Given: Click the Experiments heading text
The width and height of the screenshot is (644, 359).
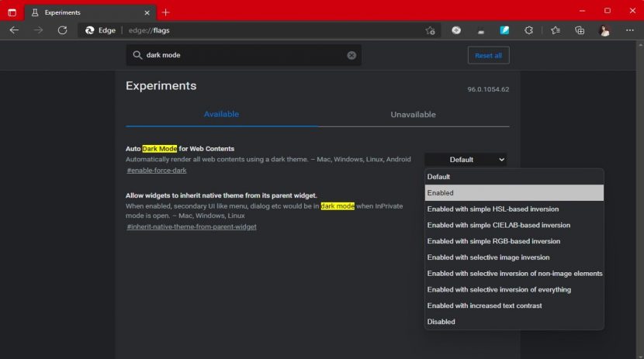Looking at the screenshot, I should [x=161, y=86].
